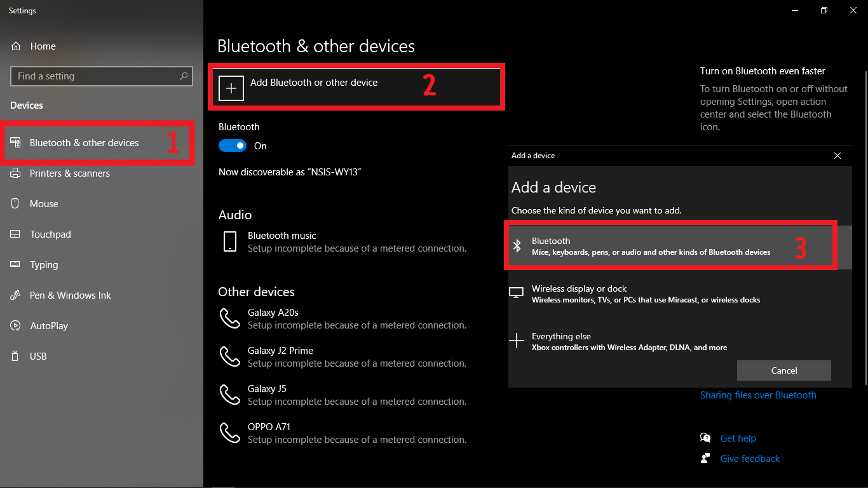Click the Home icon in sidebar

(x=16, y=46)
